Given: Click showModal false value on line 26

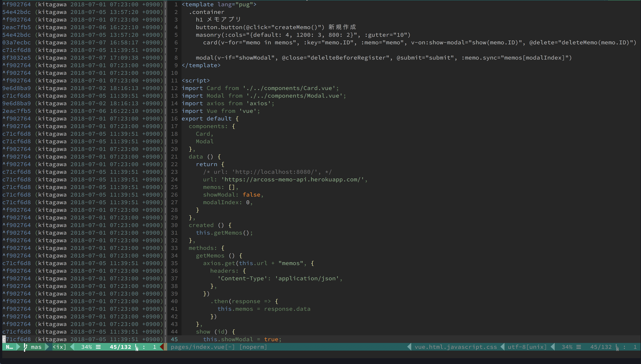Looking at the screenshot, I should [251, 195].
